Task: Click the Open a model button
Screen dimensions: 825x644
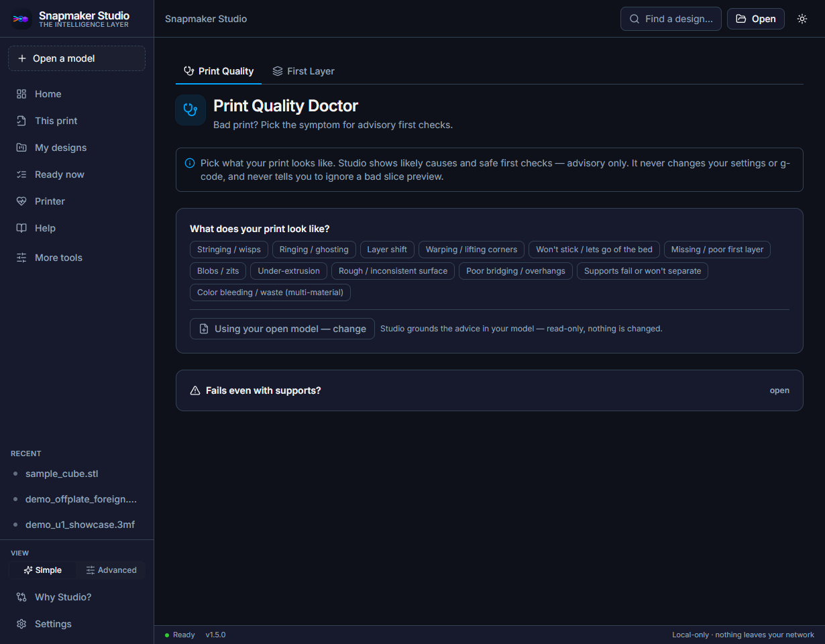Action: 76,58
